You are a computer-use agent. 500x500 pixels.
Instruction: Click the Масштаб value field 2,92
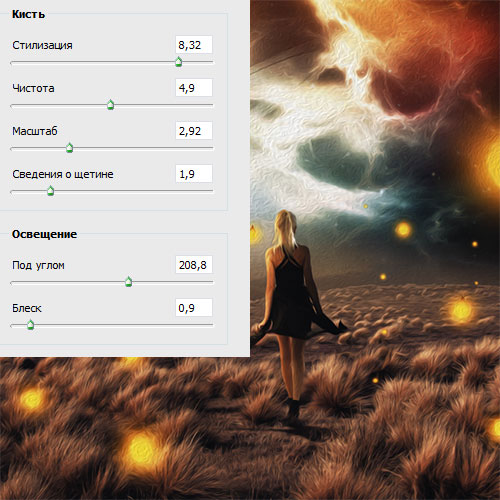click(194, 131)
